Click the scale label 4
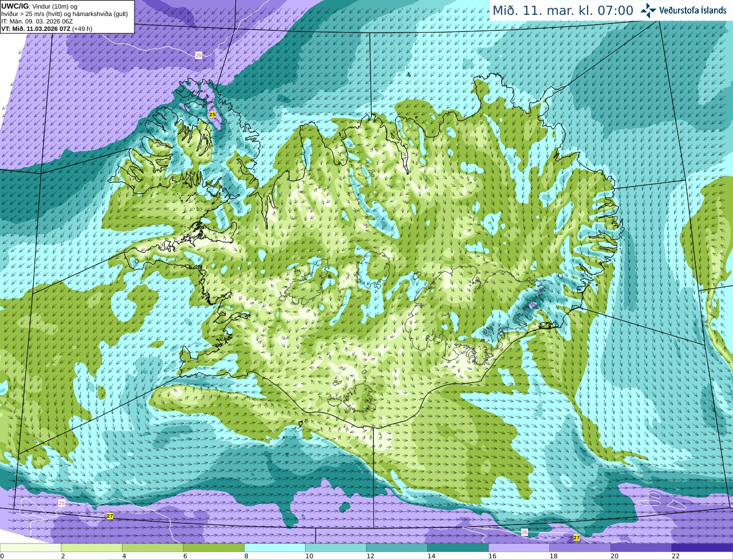 pos(124,556)
